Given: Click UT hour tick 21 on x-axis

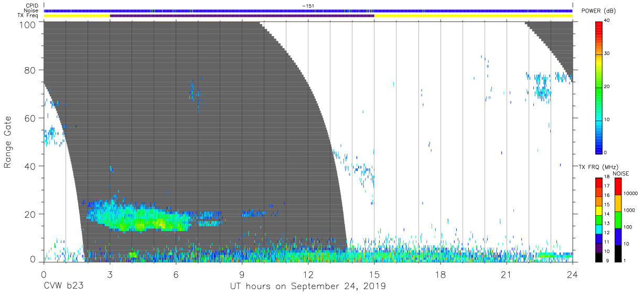Looking at the screenshot, I should (x=507, y=274).
